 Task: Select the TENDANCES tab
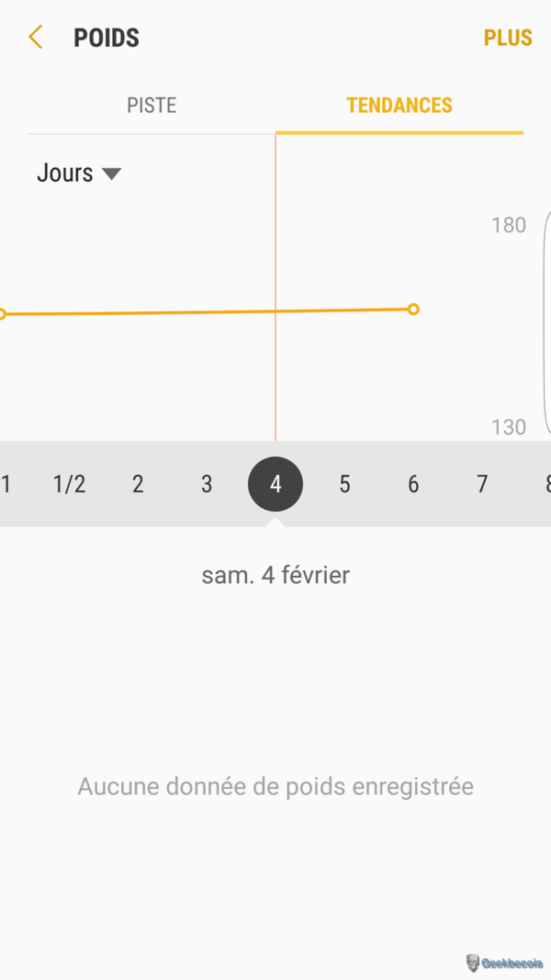[x=399, y=106]
